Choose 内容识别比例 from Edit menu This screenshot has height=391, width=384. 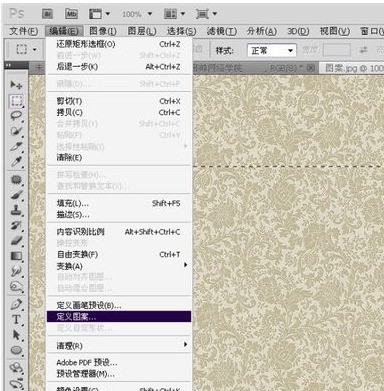(x=119, y=232)
